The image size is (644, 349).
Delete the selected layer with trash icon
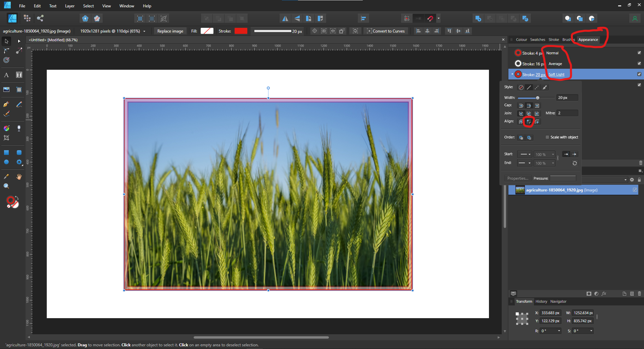(x=639, y=294)
